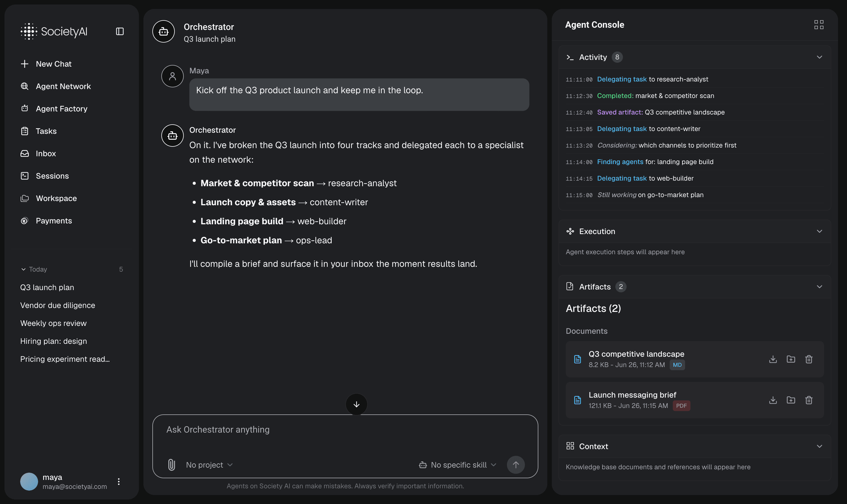Open the Inbox
This screenshot has height=504, width=847.
tap(38, 153)
